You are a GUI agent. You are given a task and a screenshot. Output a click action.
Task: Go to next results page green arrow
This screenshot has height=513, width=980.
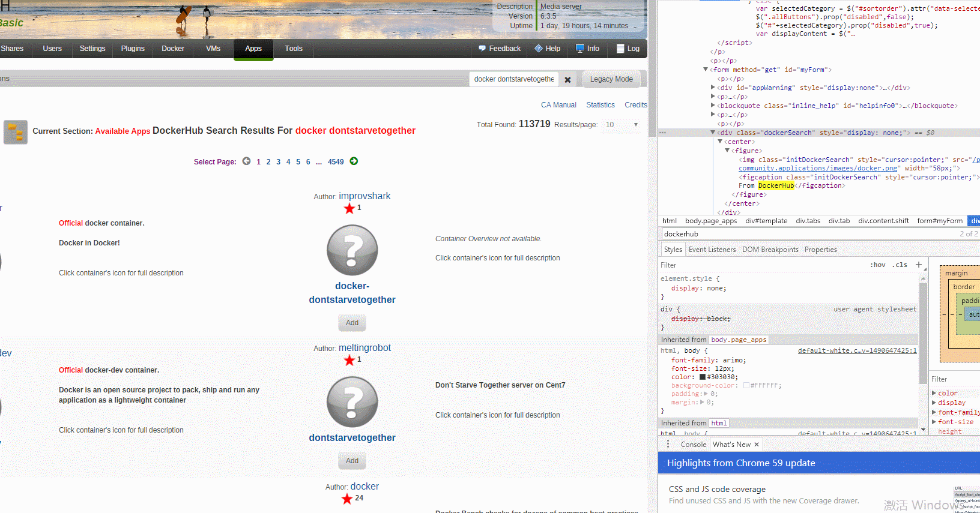354,161
